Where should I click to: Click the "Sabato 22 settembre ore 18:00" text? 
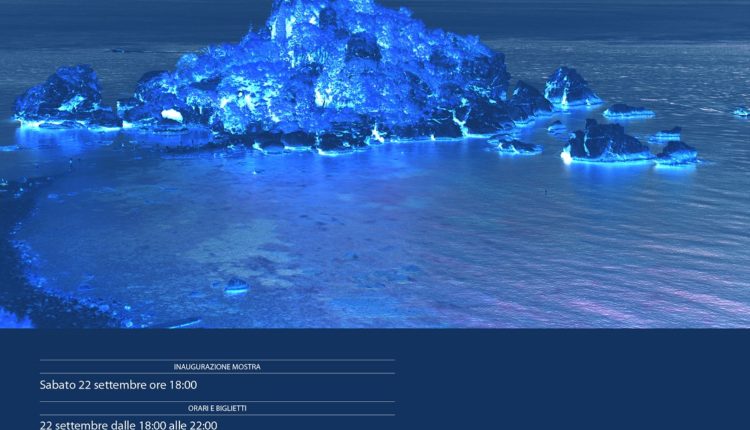pos(118,385)
